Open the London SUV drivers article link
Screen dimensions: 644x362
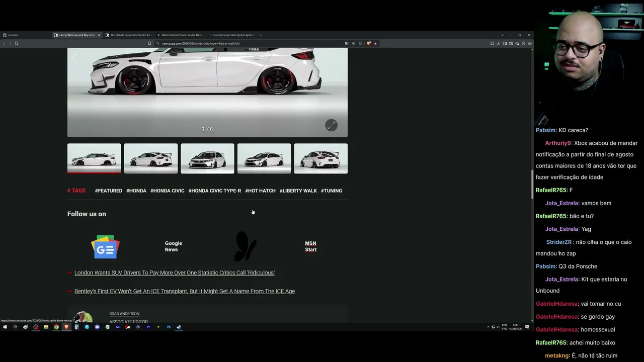tap(175, 273)
